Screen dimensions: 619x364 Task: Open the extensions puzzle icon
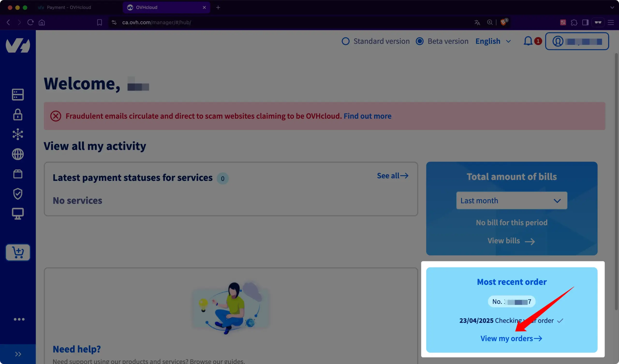coord(574,22)
